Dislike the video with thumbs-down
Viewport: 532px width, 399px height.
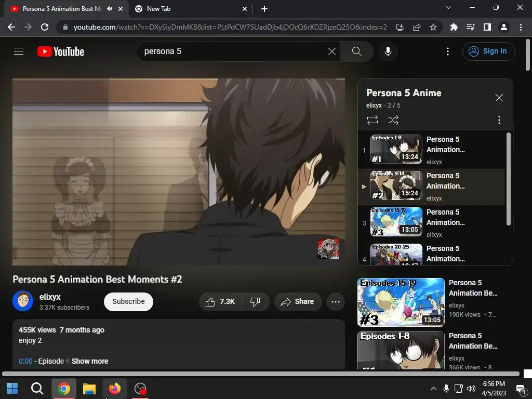(256, 302)
